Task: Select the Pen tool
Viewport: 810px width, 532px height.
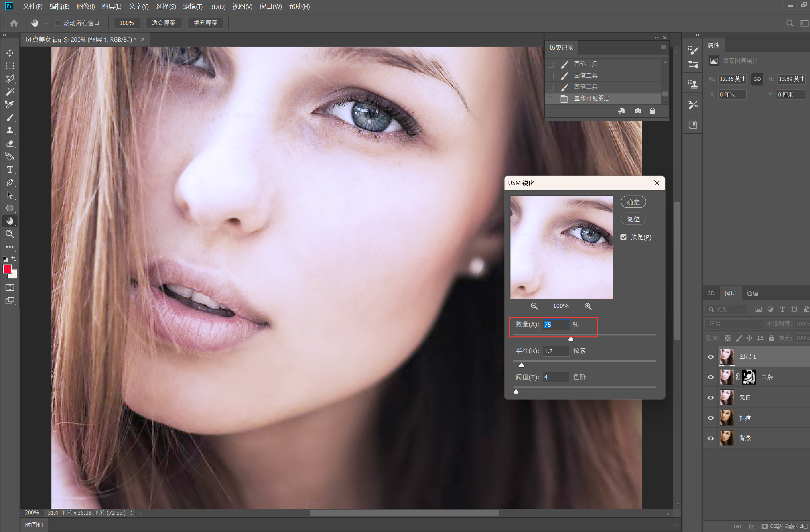Action: click(10, 182)
